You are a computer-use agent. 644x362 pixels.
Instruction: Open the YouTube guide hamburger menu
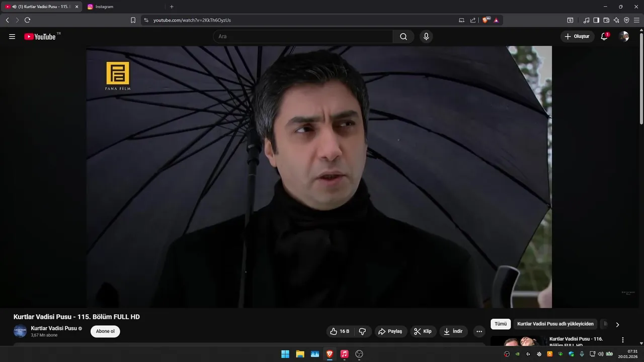point(12,37)
